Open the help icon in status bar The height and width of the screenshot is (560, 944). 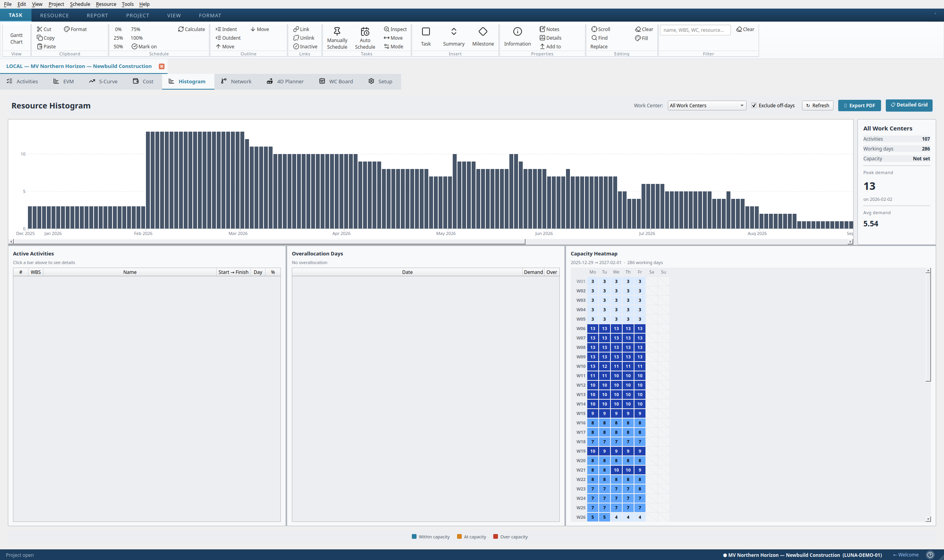930,555
